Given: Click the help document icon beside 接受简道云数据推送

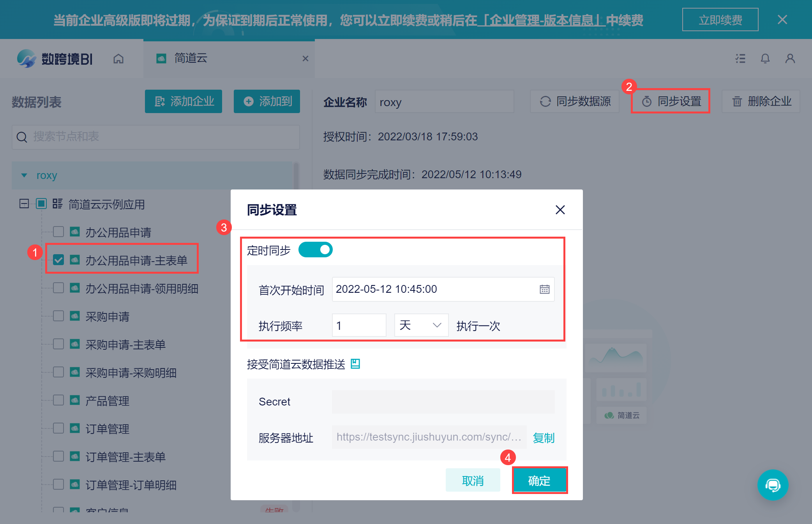Looking at the screenshot, I should click(355, 364).
